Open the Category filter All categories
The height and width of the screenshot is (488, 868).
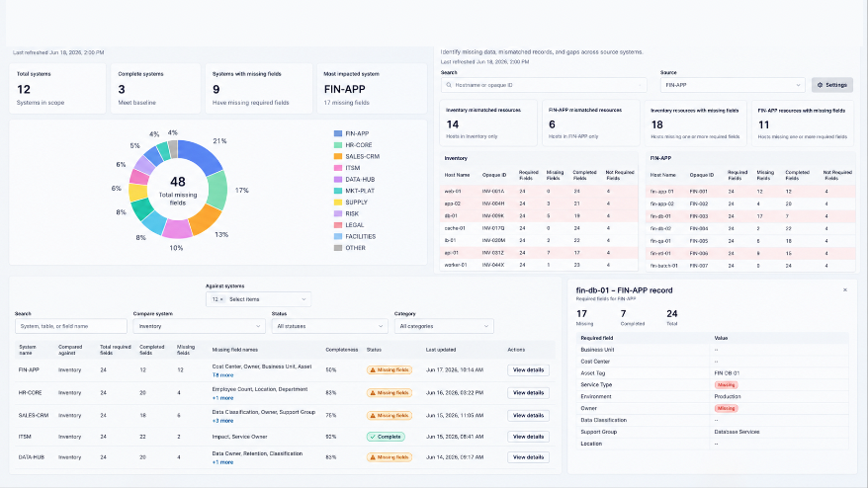click(444, 326)
